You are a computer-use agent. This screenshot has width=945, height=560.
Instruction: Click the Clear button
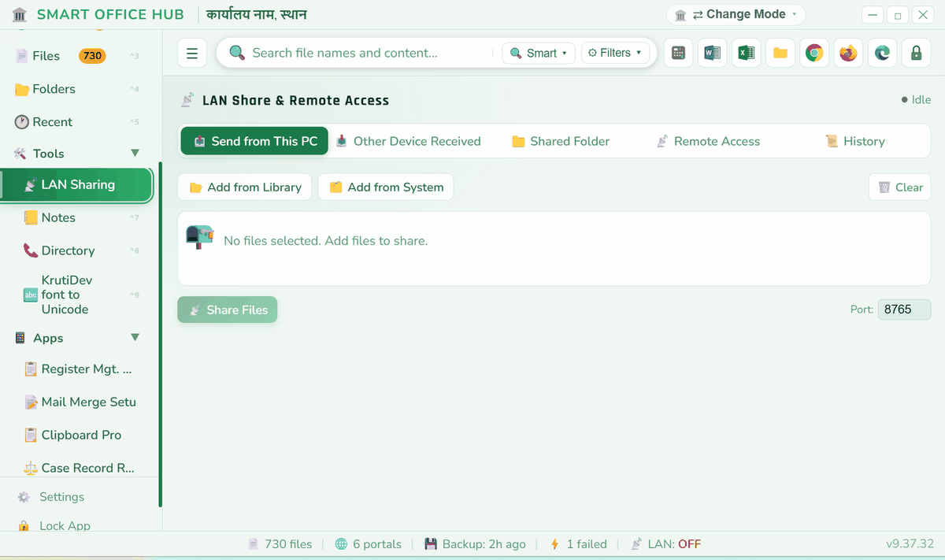click(900, 187)
